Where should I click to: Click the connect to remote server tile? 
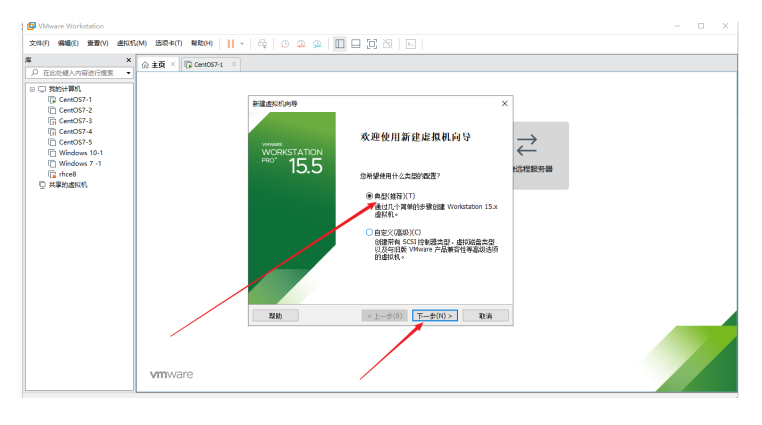click(x=540, y=155)
